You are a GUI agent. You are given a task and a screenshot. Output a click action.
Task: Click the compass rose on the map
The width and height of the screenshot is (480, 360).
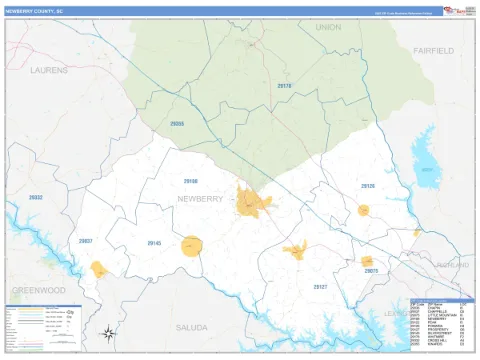[108, 333]
